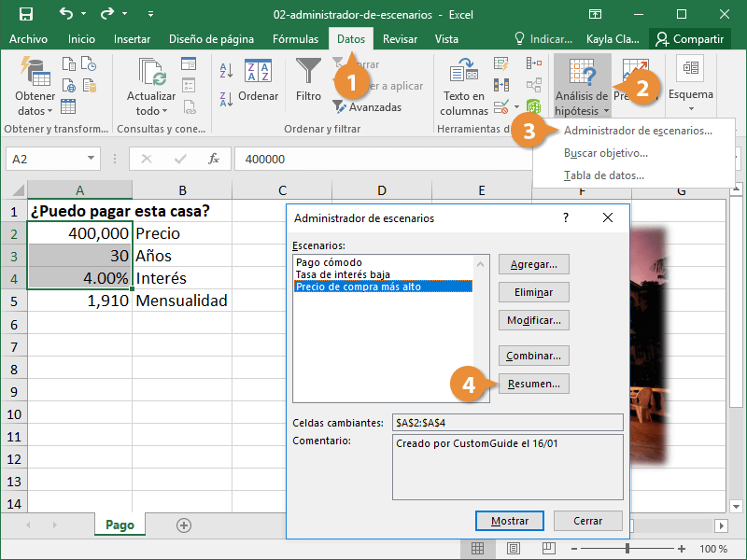Click the Celdas cambiantes input field

(506, 423)
